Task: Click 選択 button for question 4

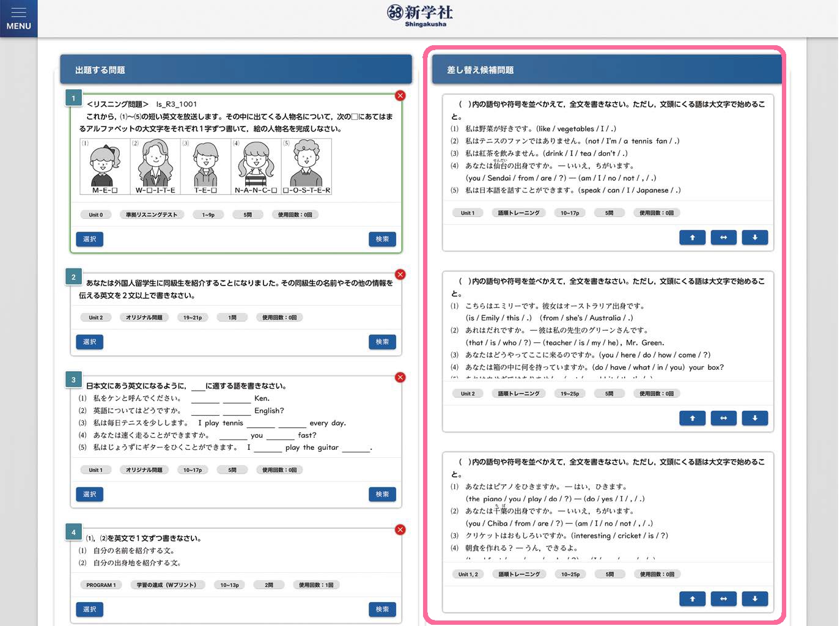Action: point(89,609)
